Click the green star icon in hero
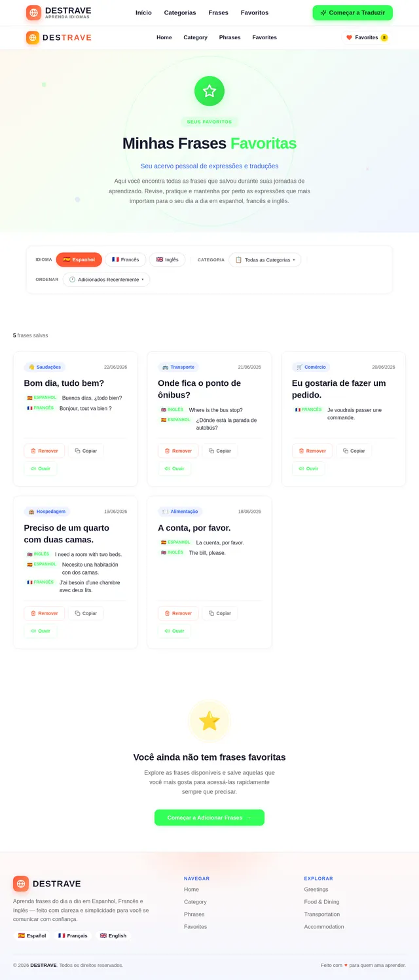 pos(209,91)
